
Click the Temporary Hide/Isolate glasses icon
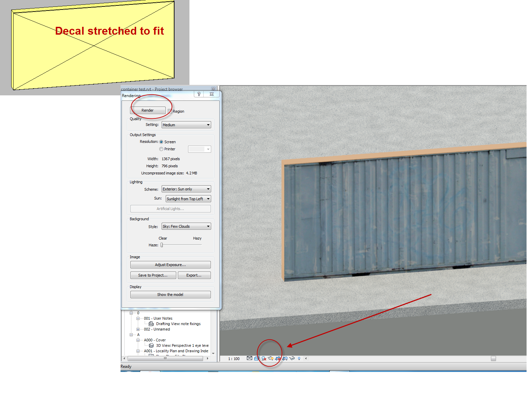pyautogui.click(x=292, y=358)
